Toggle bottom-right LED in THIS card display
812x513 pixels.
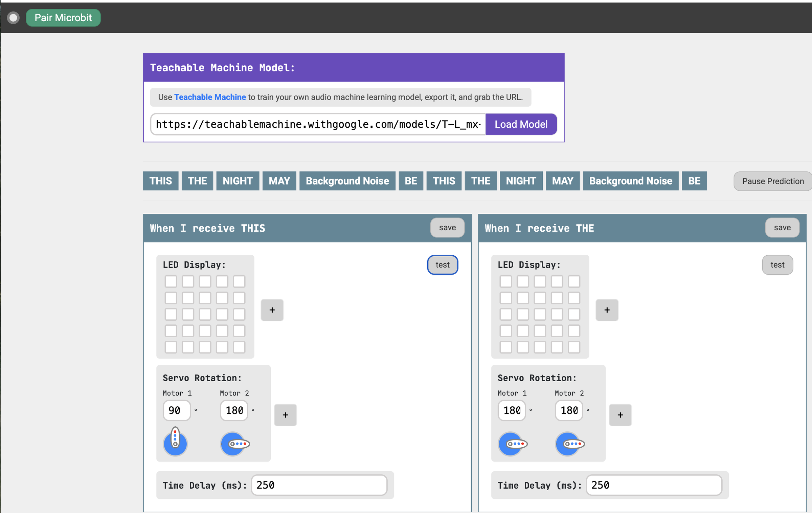click(x=239, y=347)
